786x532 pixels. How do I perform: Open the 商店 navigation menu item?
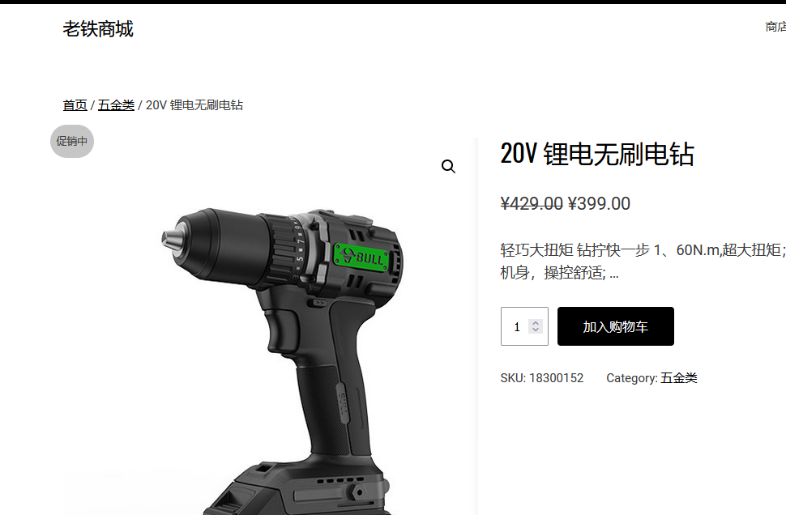tap(775, 27)
